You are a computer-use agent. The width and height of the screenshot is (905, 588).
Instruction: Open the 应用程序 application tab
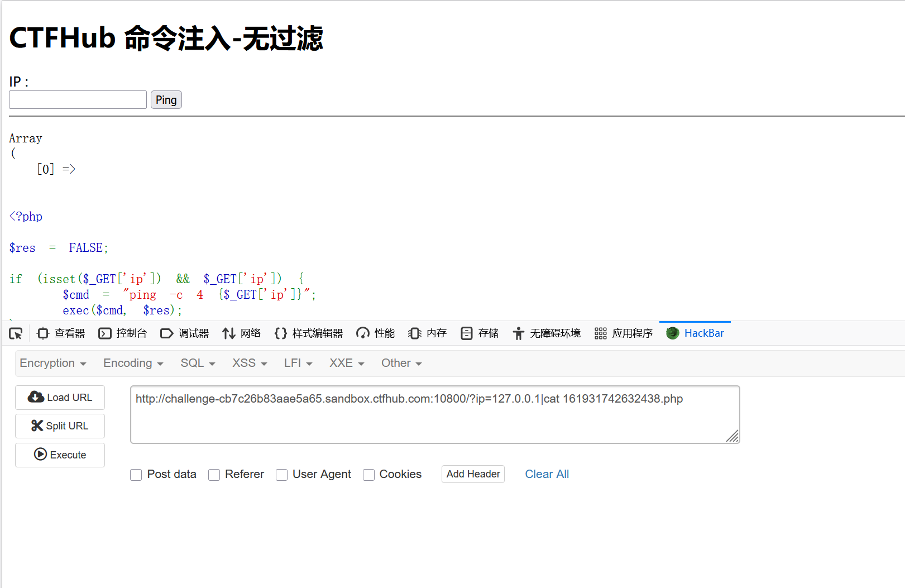(624, 333)
